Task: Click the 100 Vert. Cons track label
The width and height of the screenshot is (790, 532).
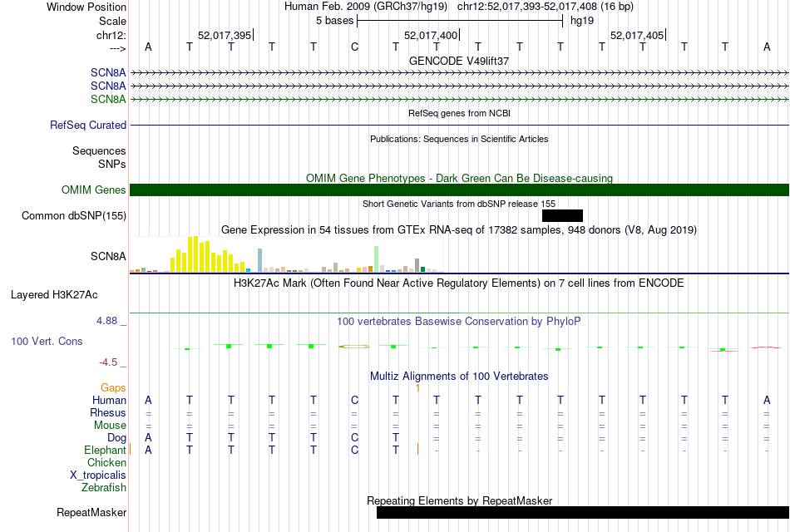Action: (47, 341)
